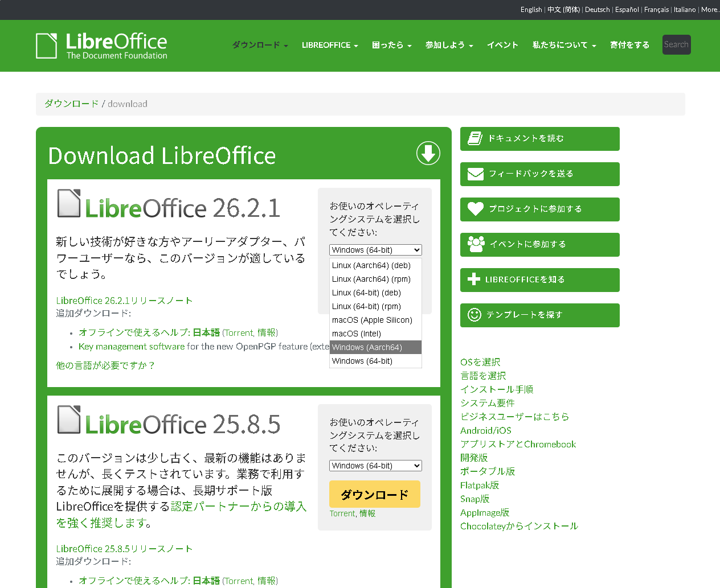Click inside the Search input field

point(676,44)
